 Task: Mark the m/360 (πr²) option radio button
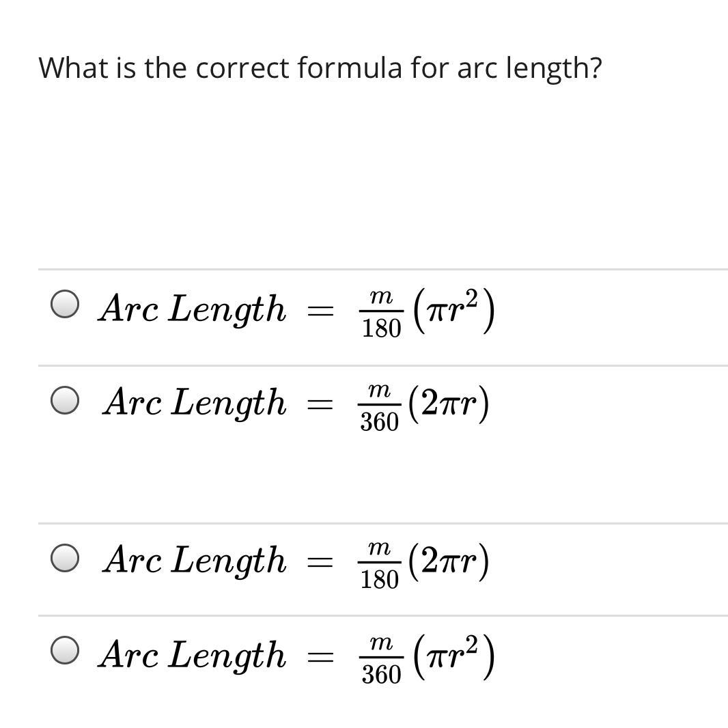(x=65, y=651)
